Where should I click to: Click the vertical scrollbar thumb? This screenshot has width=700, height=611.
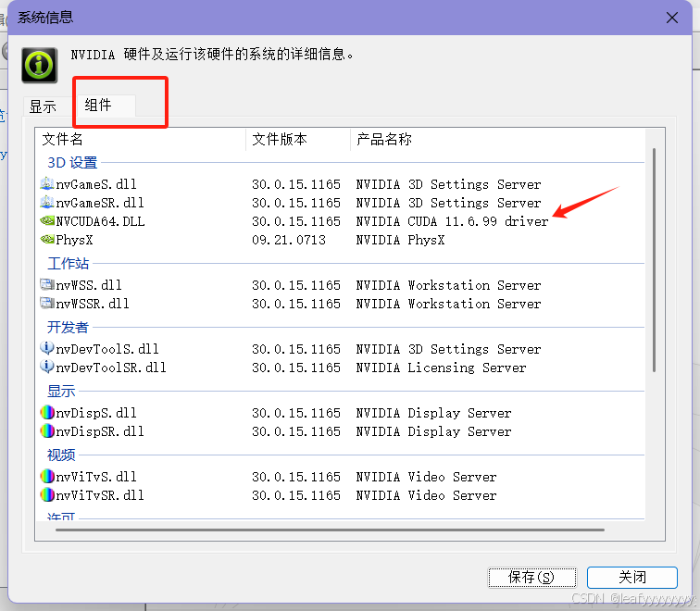[x=654, y=260]
